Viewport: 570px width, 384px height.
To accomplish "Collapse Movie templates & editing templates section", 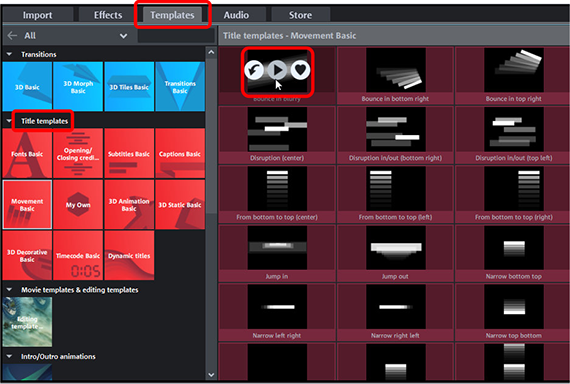I will point(9,290).
